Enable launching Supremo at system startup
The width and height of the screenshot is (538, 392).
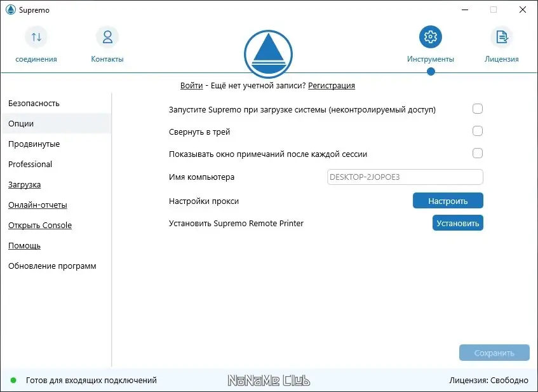[x=477, y=109]
